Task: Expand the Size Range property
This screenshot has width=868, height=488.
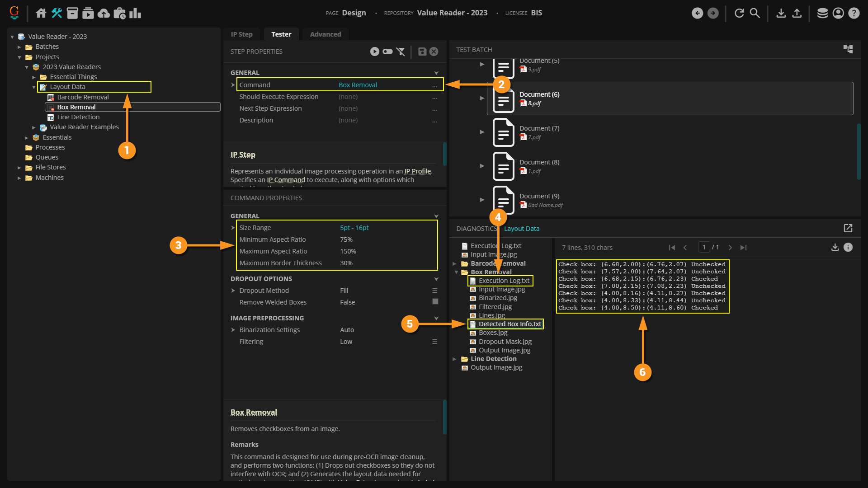Action: [x=233, y=228]
